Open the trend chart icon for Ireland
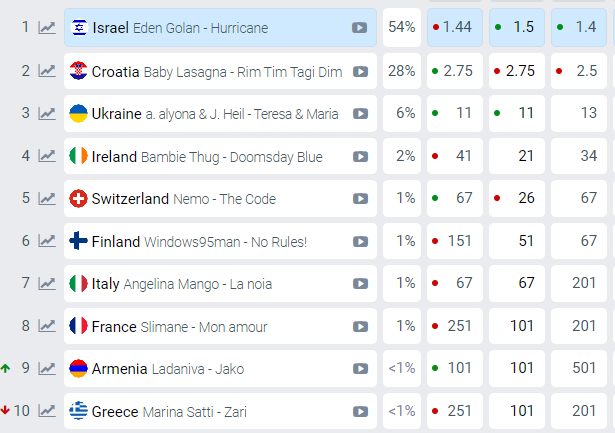The image size is (615, 433). click(x=47, y=156)
